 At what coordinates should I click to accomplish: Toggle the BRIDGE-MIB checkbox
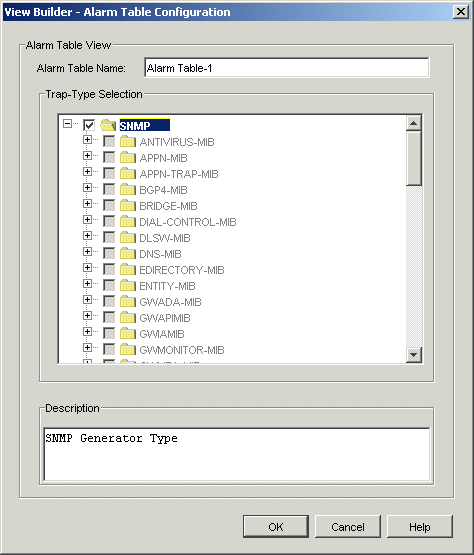pyautogui.click(x=109, y=206)
